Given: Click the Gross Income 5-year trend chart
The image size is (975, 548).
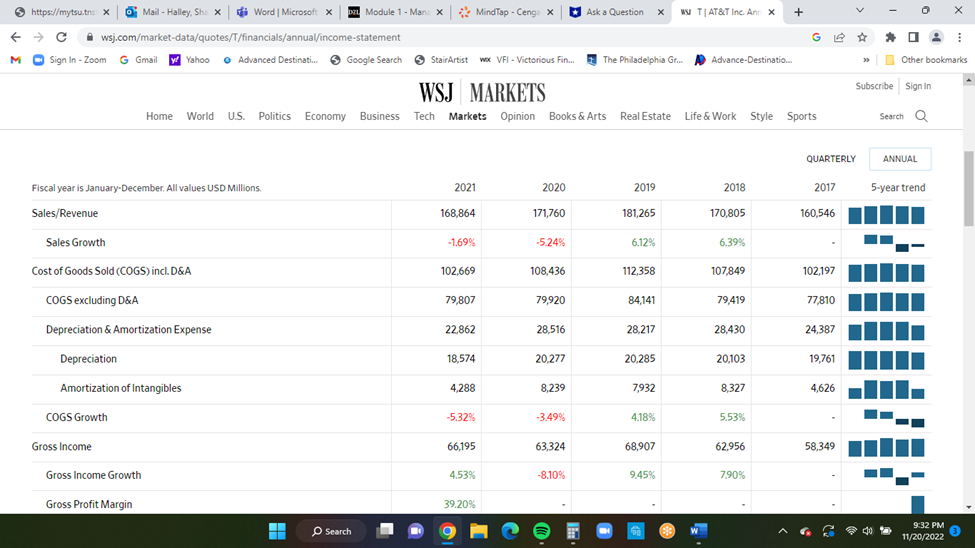Looking at the screenshot, I should [886, 447].
